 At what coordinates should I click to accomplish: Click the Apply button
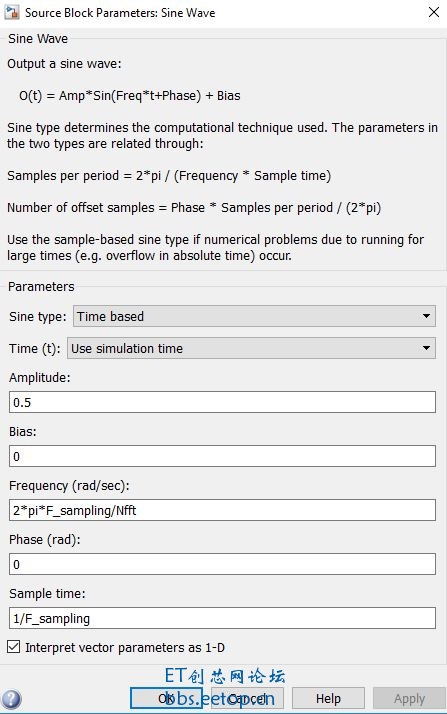point(409,698)
